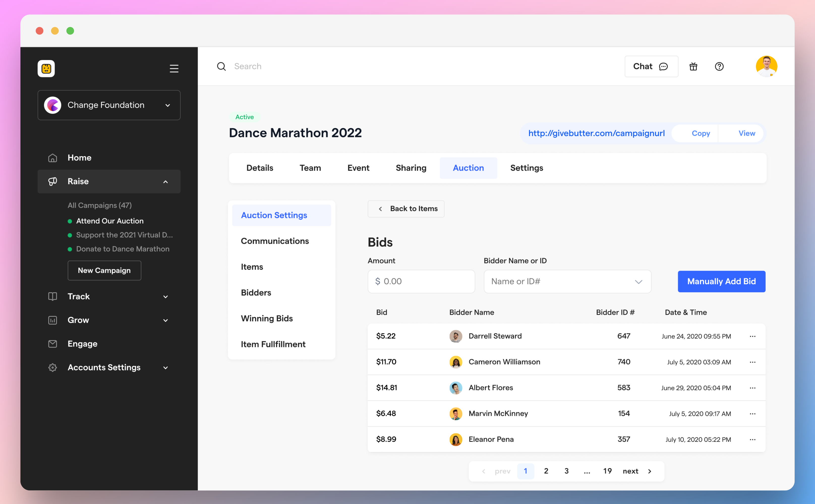The image size is (815, 504).
Task: Open Winning Bids in side menu
Action: click(x=281, y=318)
